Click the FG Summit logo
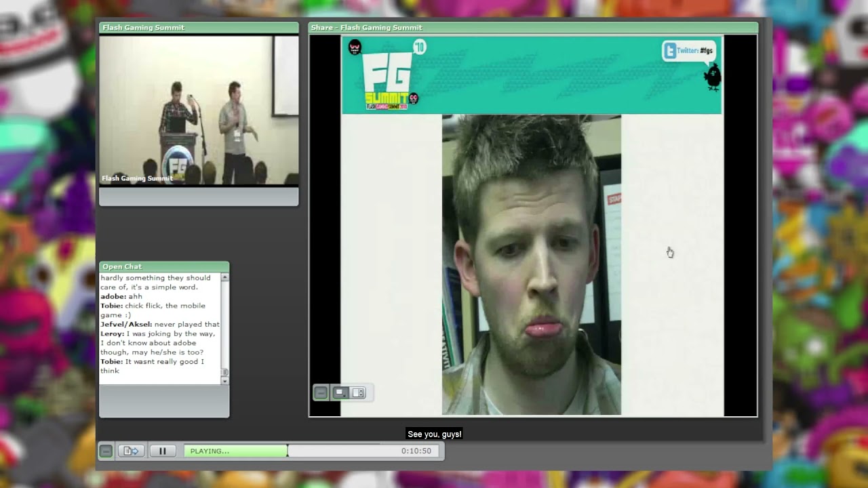 [387, 83]
